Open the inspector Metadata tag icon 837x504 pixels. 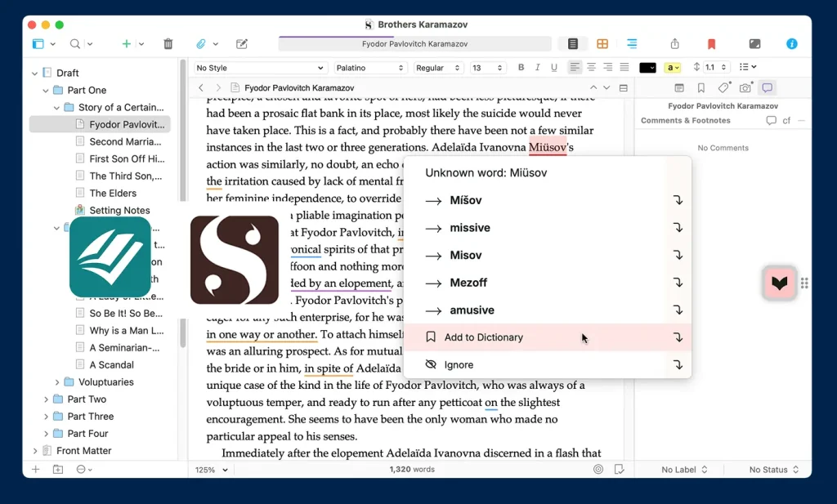(723, 88)
